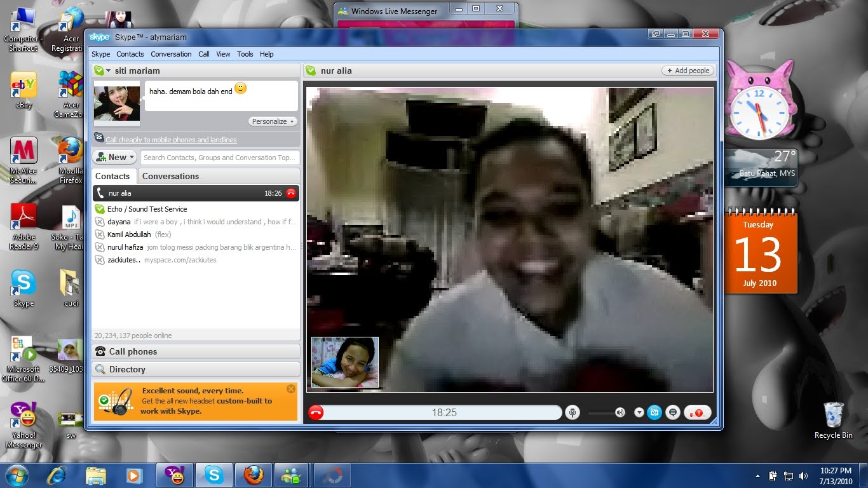Open Microsoft Office 60 Day desktop icon
This screenshot has width=868, height=488.
coord(24,359)
